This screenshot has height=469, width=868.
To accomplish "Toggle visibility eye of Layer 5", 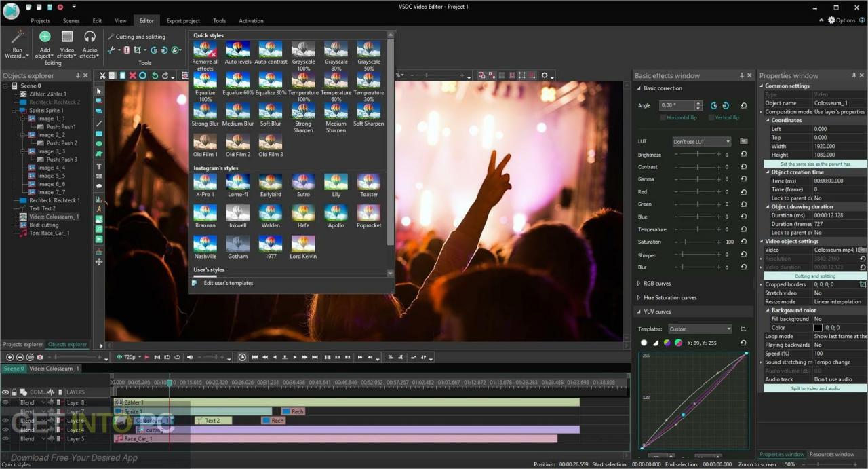I will click(5, 439).
